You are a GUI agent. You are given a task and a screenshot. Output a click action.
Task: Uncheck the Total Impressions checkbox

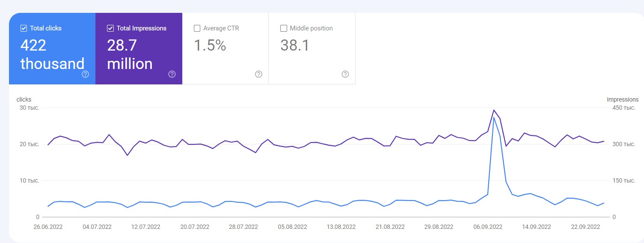point(110,28)
